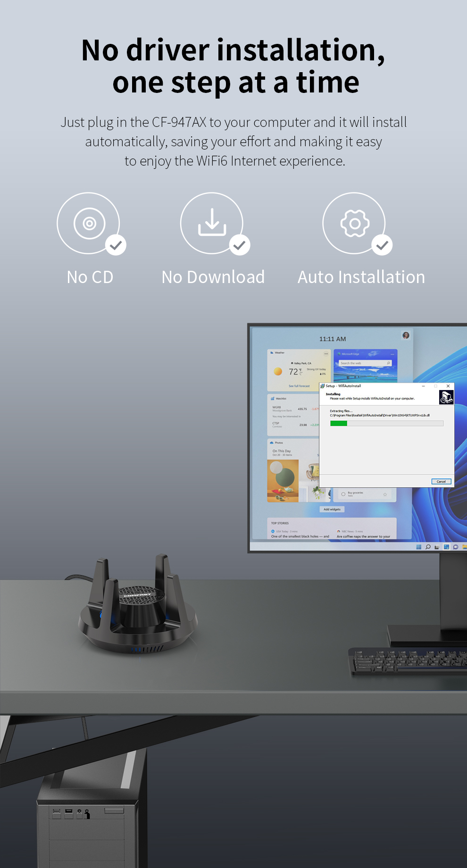Open the Microsoft Edge widget's options menu
The width and height of the screenshot is (467, 868).
pos(392,354)
